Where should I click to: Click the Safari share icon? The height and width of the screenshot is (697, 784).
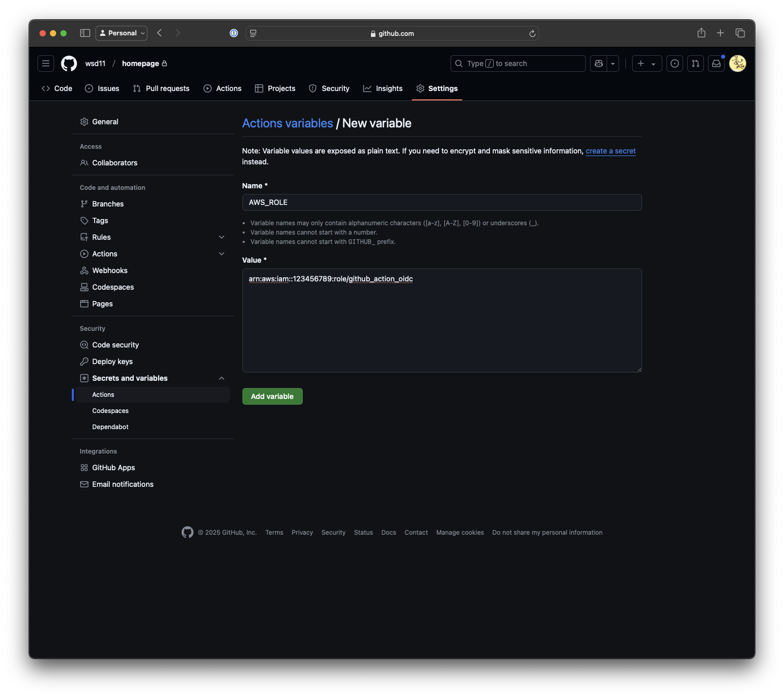[701, 33]
